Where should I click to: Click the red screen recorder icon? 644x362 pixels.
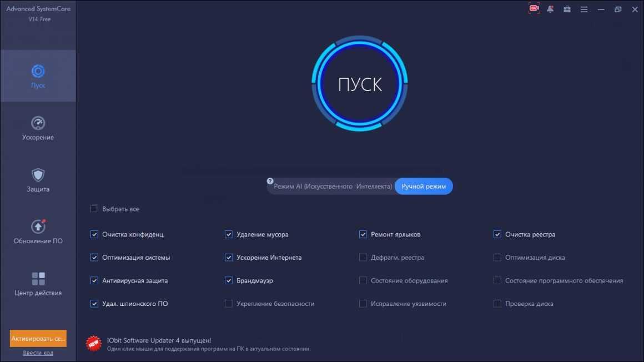click(534, 9)
